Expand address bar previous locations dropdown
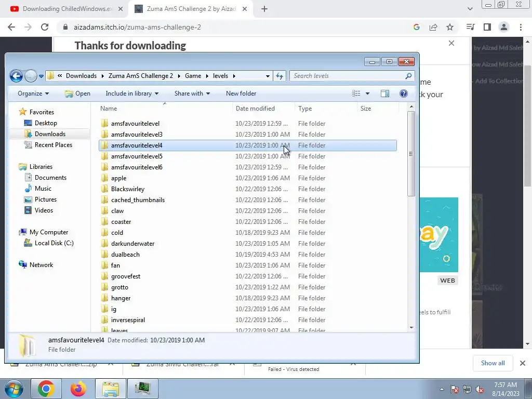Image resolution: width=532 pixels, height=399 pixels. coord(268,76)
